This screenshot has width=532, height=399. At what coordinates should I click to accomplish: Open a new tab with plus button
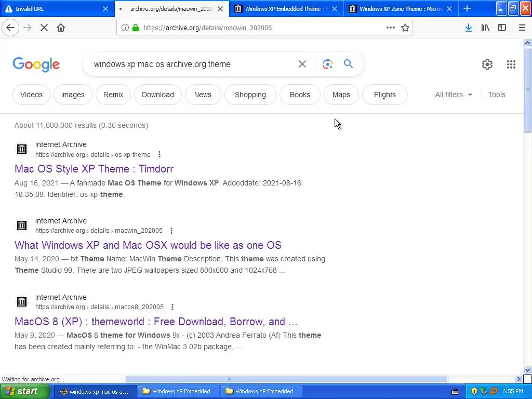point(467,8)
